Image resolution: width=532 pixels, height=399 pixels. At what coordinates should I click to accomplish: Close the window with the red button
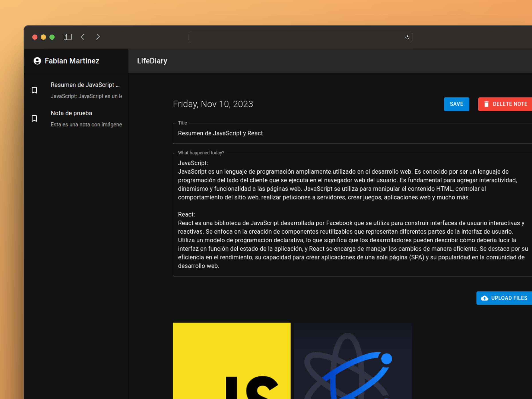pyautogui.click(x=35, y=37)
